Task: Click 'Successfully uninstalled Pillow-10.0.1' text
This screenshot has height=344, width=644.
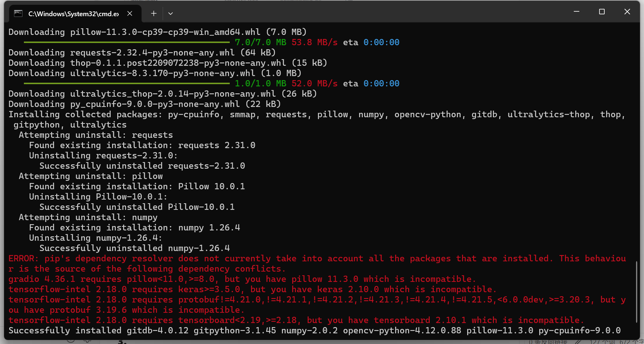Action: pos(137,207)
